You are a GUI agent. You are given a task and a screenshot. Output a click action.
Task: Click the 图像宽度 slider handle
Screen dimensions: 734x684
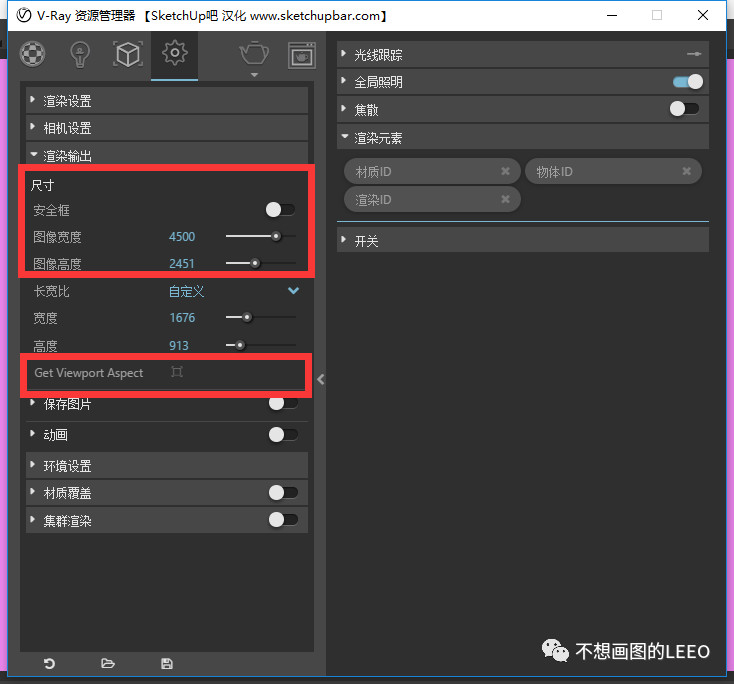[x=276, y=236]
